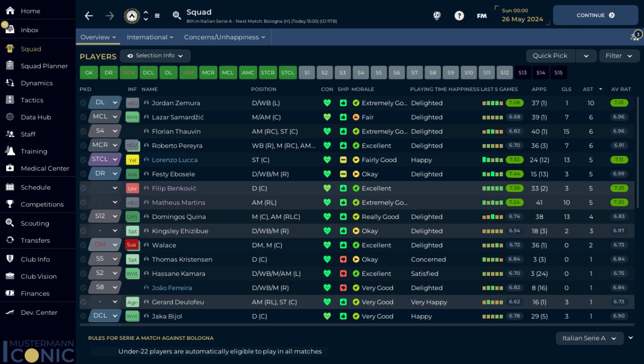The width and height of the screenshot is (644, 364).
Task: Toggle the select circle for Walace
Action: click(83, 245)
